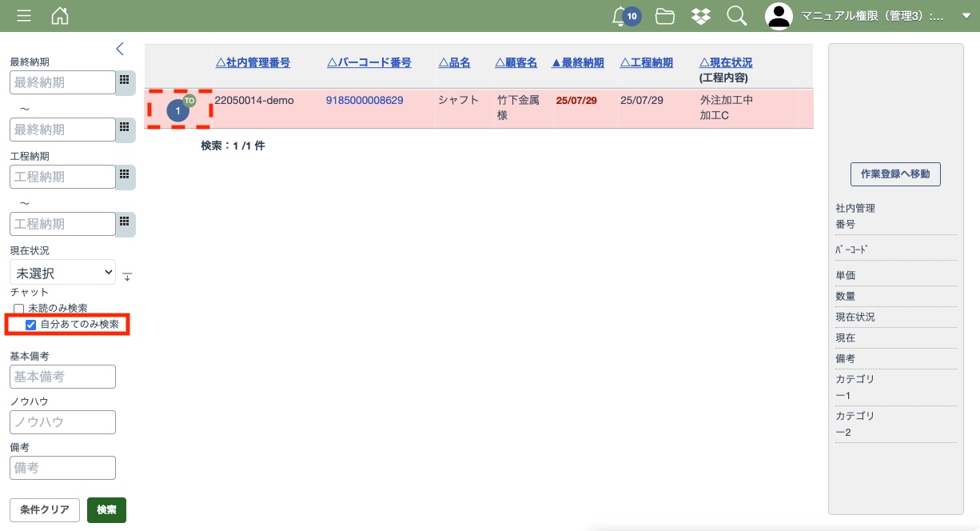Open chat bubble badge in table row

[178, 111]
